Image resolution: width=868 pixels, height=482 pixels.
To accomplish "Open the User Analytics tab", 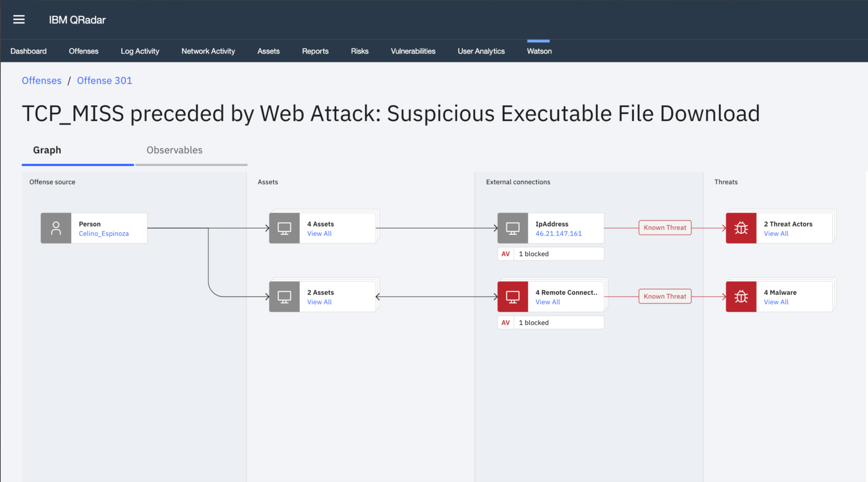I will pyautogui.click(x=481, y=51).
